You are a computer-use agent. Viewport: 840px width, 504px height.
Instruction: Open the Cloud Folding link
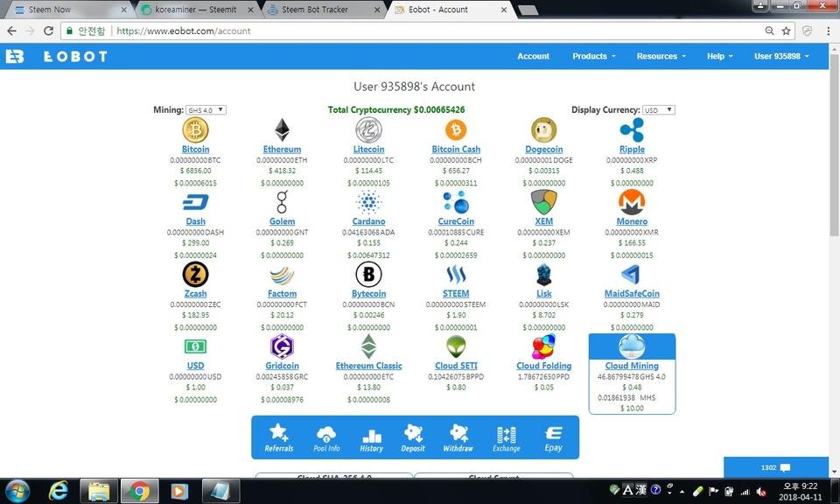coord(543,366)
